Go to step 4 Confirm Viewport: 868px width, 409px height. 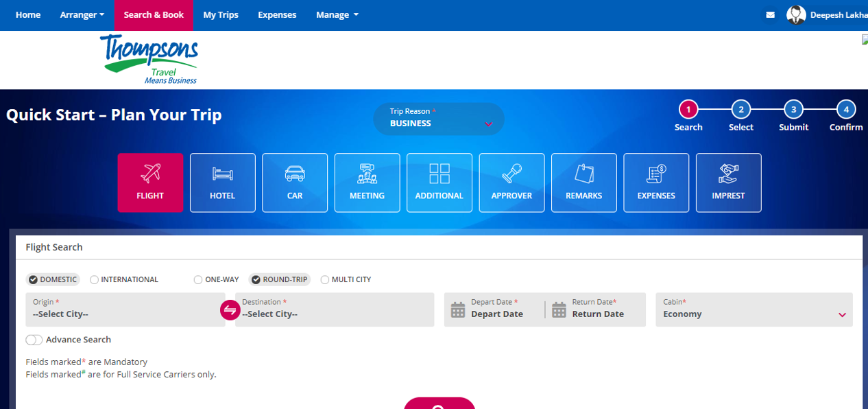[x=846, y=109]
